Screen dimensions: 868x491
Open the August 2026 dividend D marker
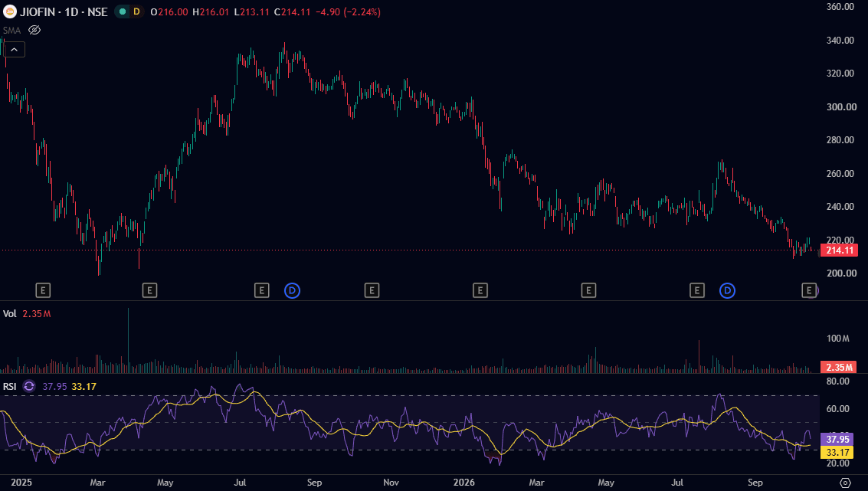[x=727, y=290]
